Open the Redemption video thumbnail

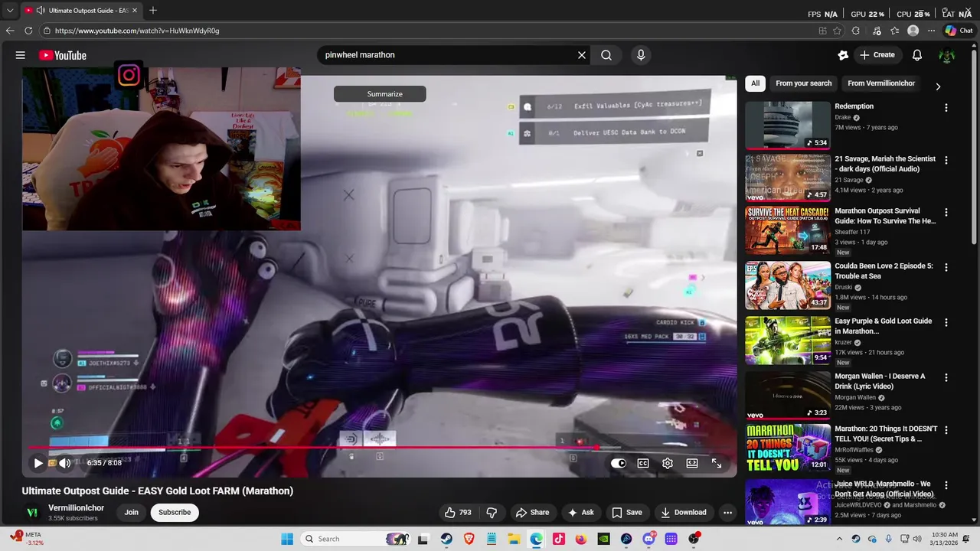788,126
